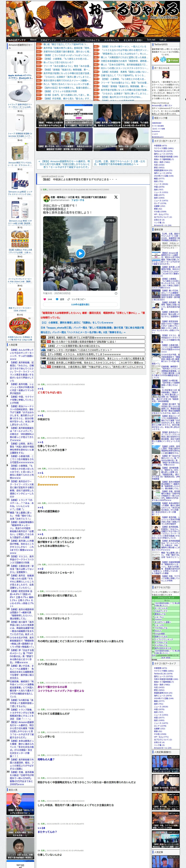Open the PSB beer can product image

20,268
